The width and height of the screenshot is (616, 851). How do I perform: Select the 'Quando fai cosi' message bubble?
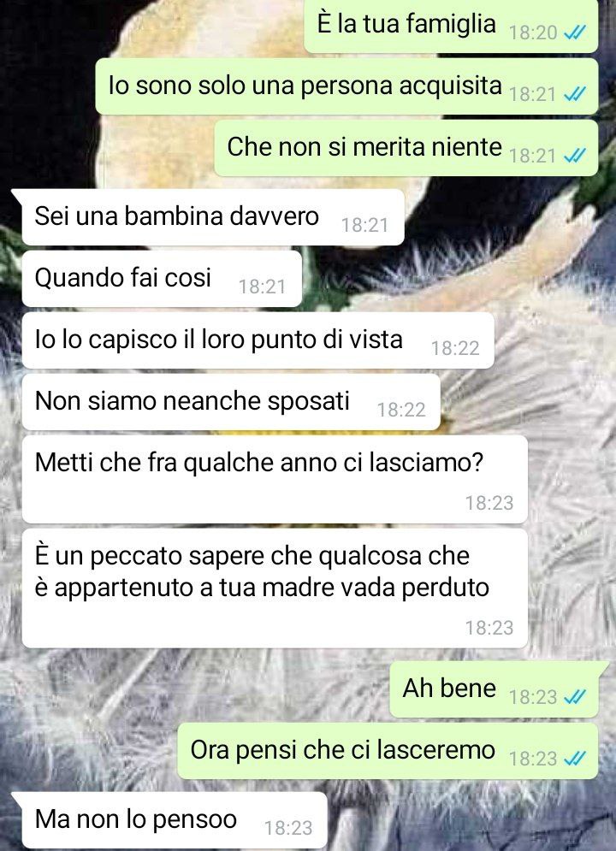click(x=162, y=279)
